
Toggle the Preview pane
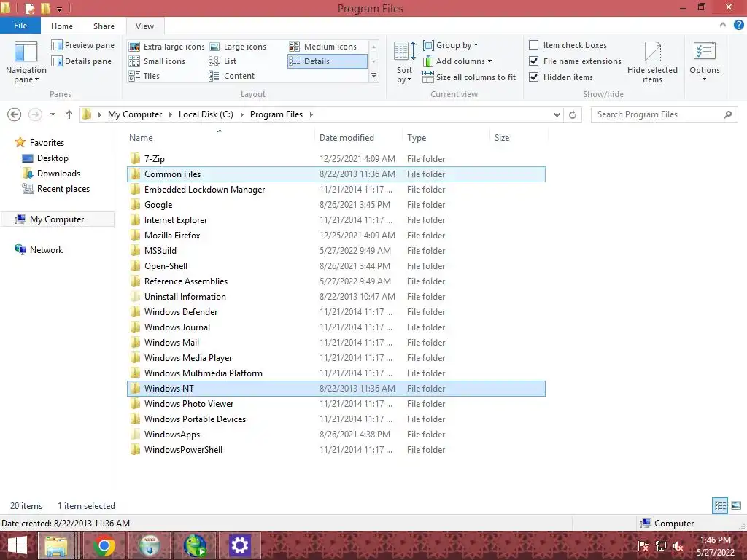(83, 45)
